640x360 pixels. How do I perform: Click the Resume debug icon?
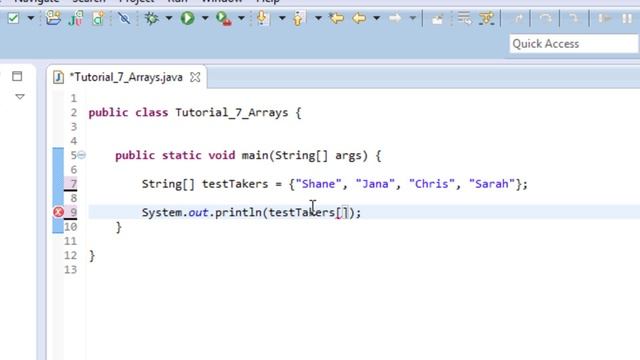click(x=604, y=18)
